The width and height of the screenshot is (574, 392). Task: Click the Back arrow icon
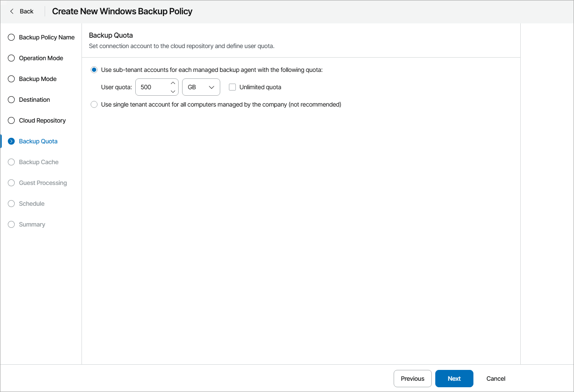[x=12, y=11]
